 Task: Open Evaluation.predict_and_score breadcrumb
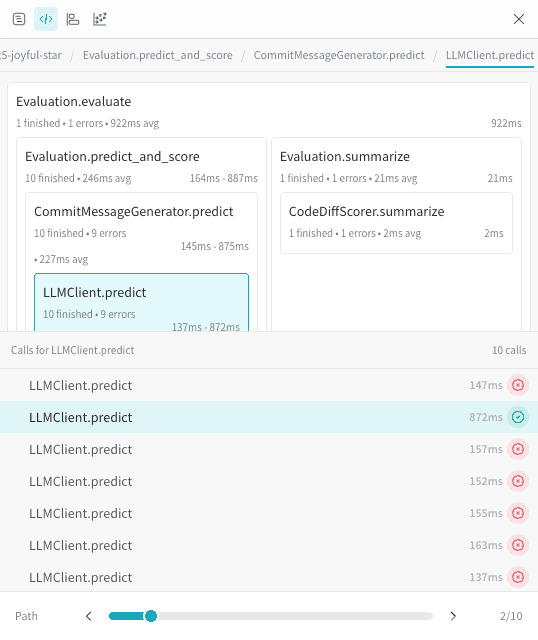(x=158, y=55)
